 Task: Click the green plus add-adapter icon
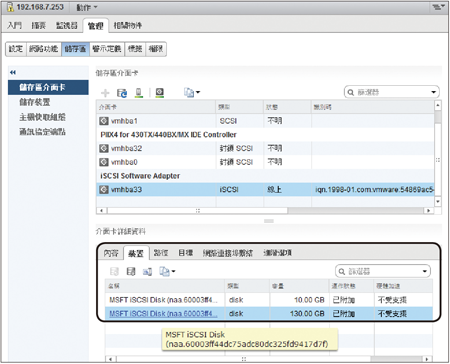coord(105,93)
